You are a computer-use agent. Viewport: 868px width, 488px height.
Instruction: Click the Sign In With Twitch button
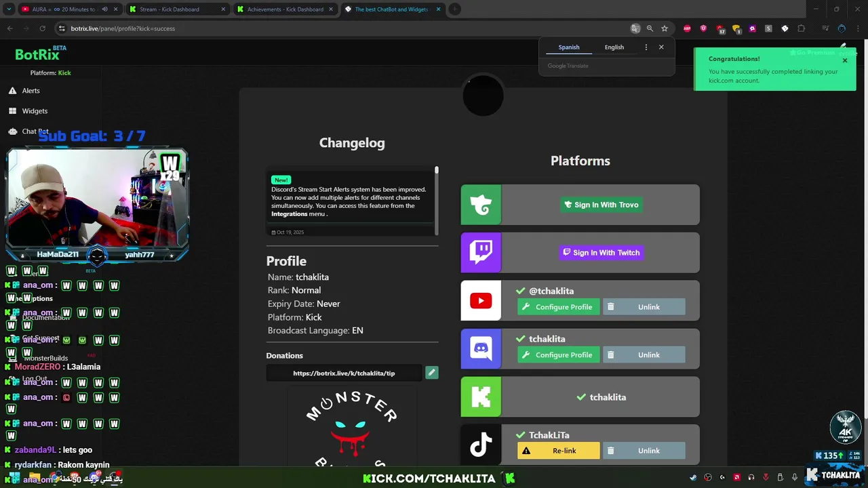[x=601, y=253]
